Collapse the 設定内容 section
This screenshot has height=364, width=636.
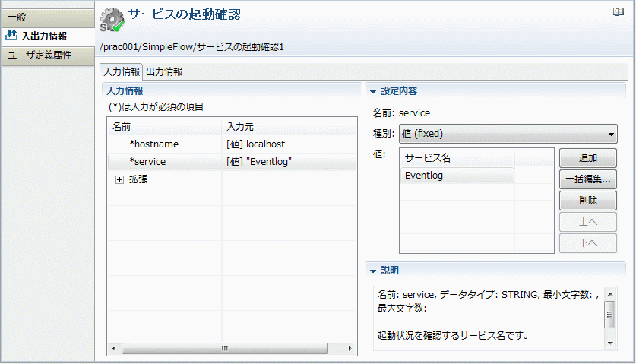point(373,91)
